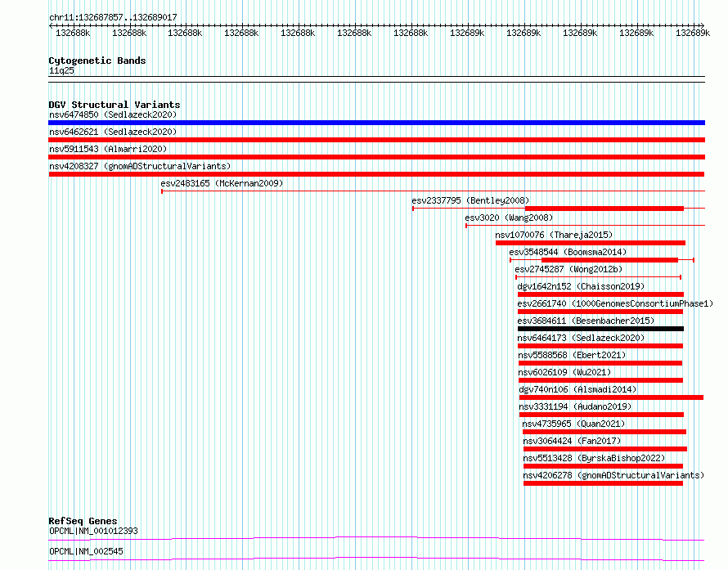728x570 pixels.
Task: Open nsv5588568 (Ebert2021) label
Action: [572, 355]
